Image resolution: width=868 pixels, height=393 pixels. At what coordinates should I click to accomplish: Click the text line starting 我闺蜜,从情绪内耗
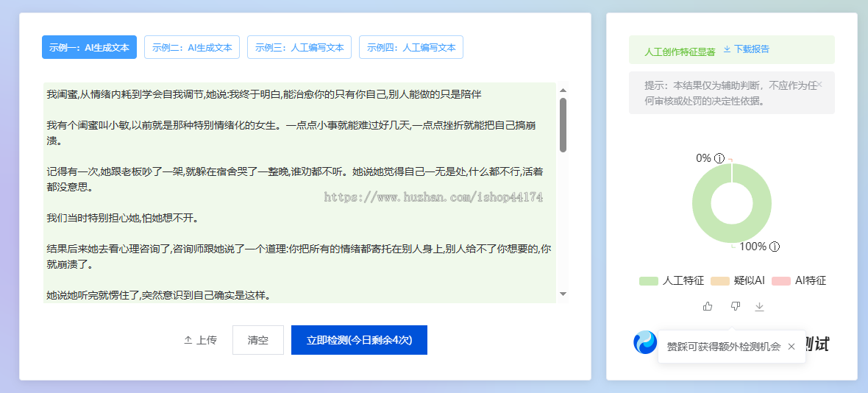tap(264, 94)
